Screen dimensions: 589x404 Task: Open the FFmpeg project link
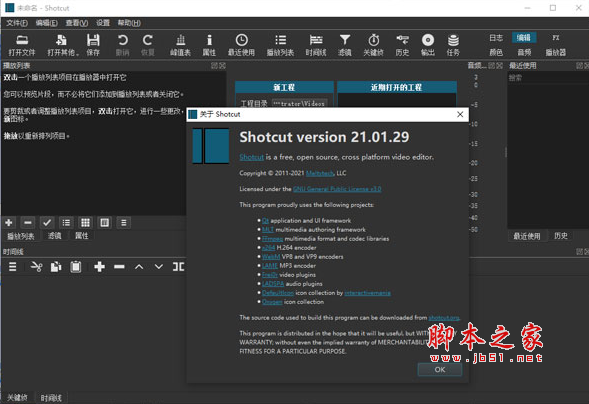(x=272, y=239)
